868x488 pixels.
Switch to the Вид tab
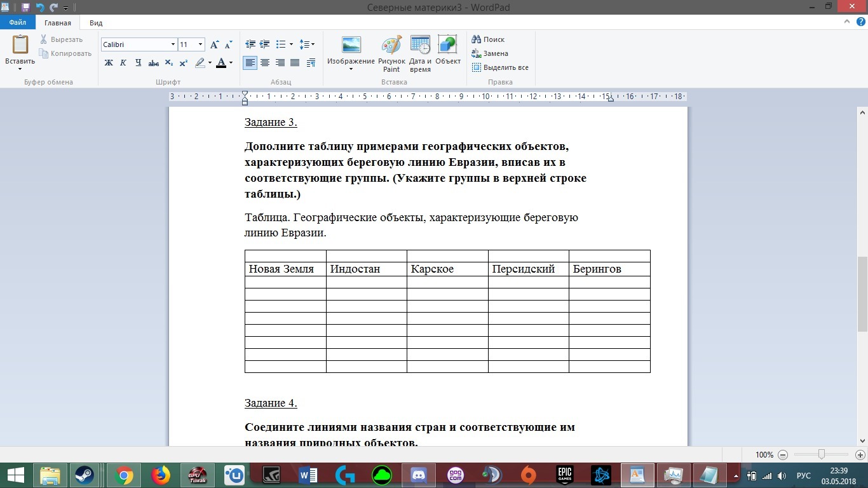pos(96,23)
